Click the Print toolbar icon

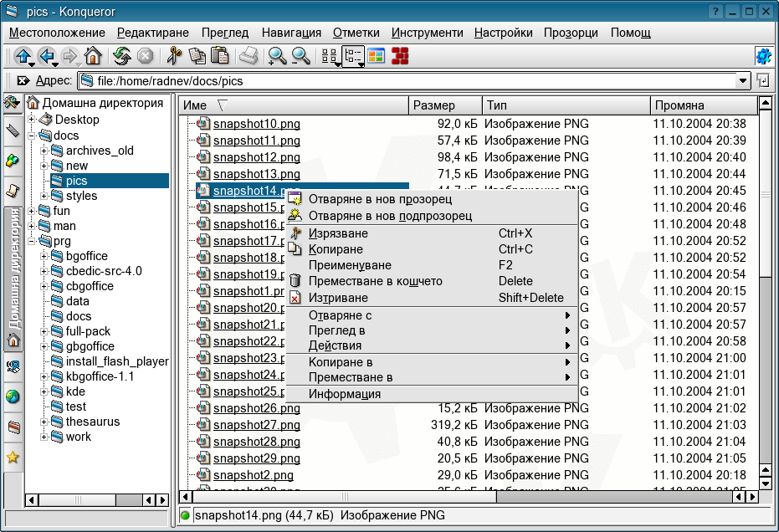click(249, 56)
